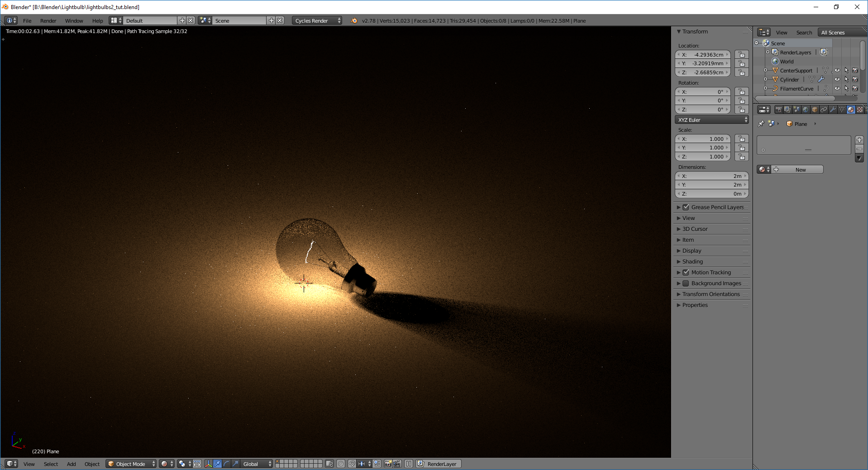The height and width of the screenshot is (470, 868).
Task: Expand CenterSupport in the outliner tree
Action: (x=766, y=70)
